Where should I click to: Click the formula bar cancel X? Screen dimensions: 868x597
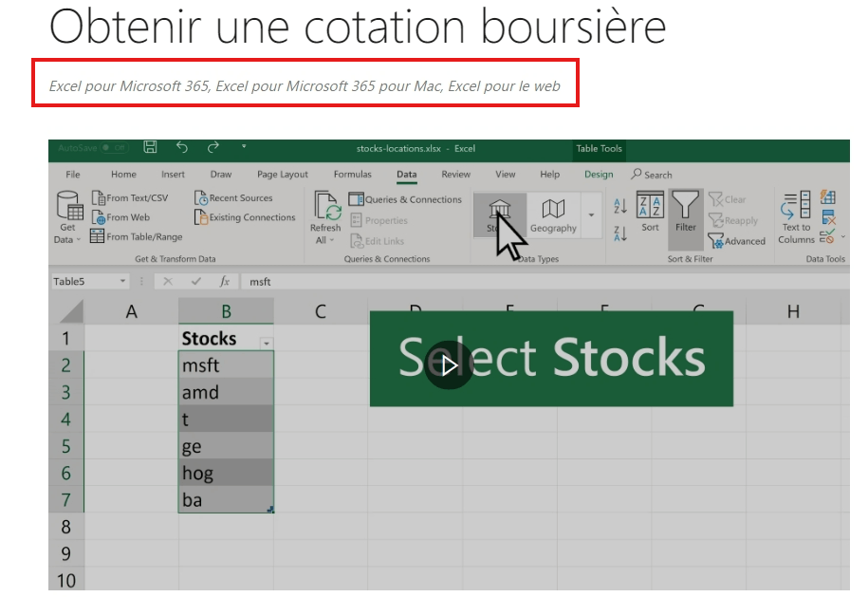coord(168,281)
